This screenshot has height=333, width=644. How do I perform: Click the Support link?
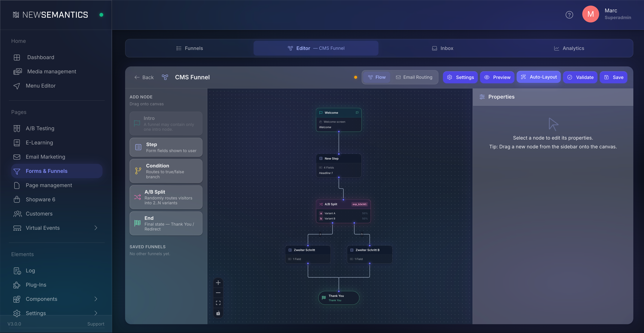(x=96, y=324)
